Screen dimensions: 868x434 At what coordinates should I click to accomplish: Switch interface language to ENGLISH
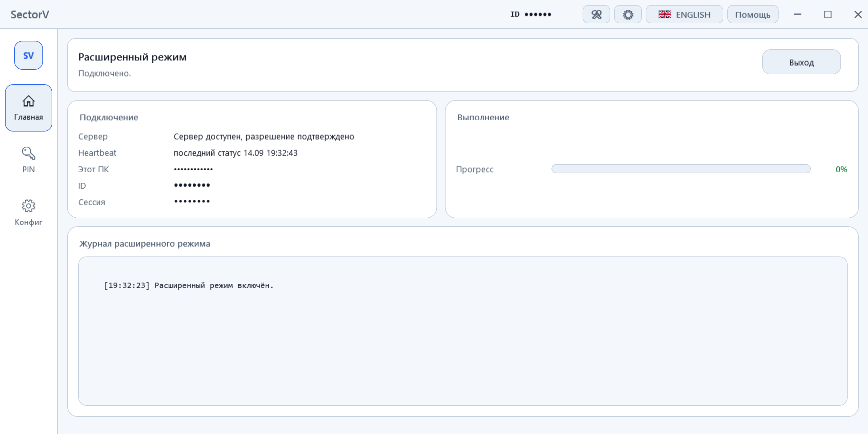point(684,14)
